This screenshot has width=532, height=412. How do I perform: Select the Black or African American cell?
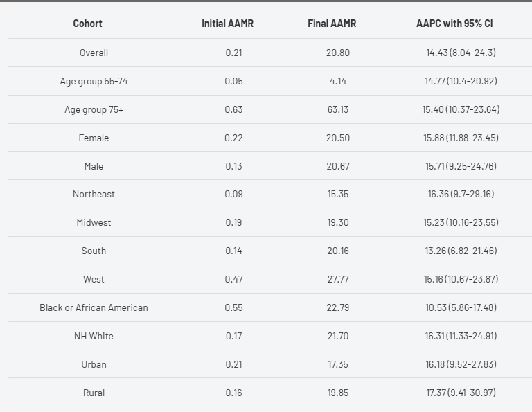click(94, 307)
